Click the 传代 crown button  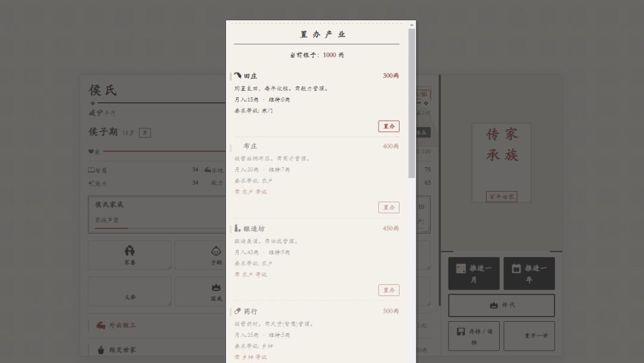(x=501, y=305)
